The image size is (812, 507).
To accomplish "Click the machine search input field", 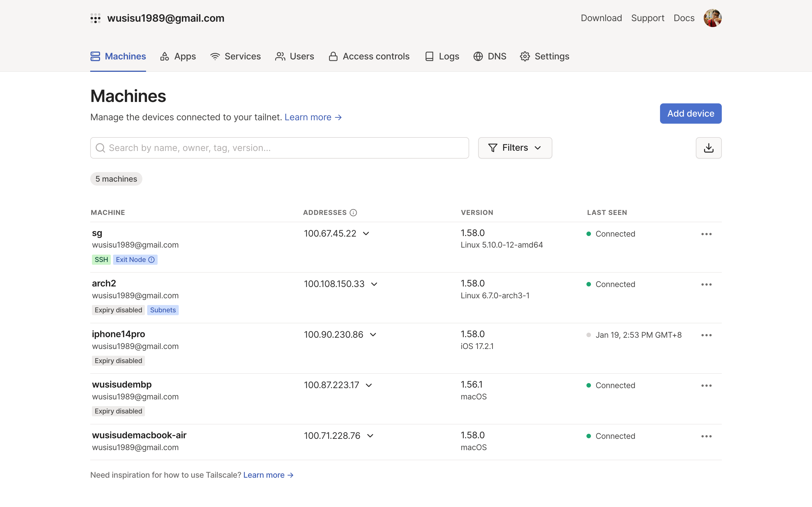I will (x=279, y=148).
